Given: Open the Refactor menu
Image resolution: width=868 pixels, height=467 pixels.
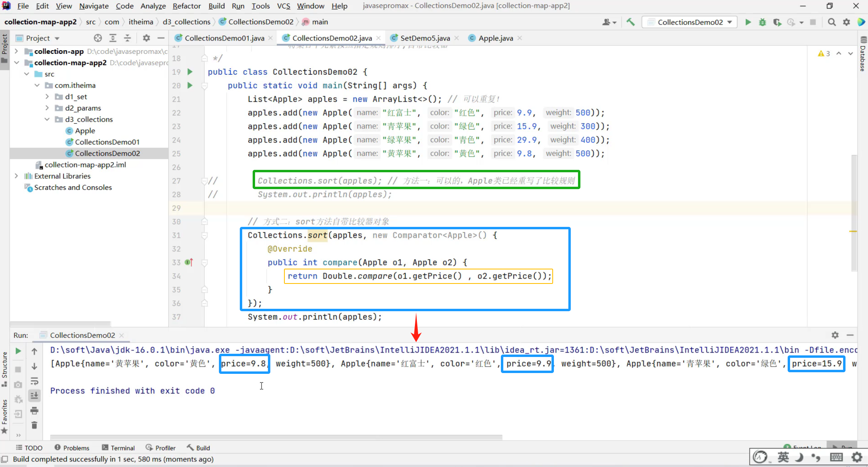Looking at the screenshot, I should 186,6.
